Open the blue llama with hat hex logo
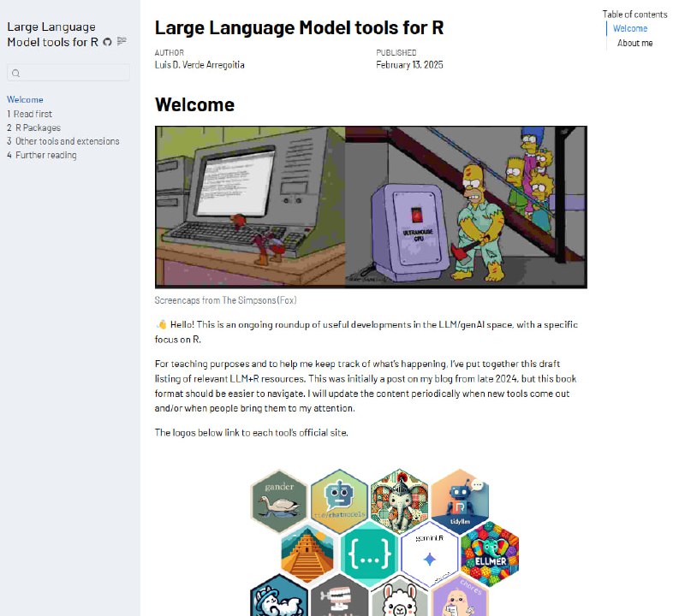This screenshot has height=616, width=685. click(x=279, y=596)
